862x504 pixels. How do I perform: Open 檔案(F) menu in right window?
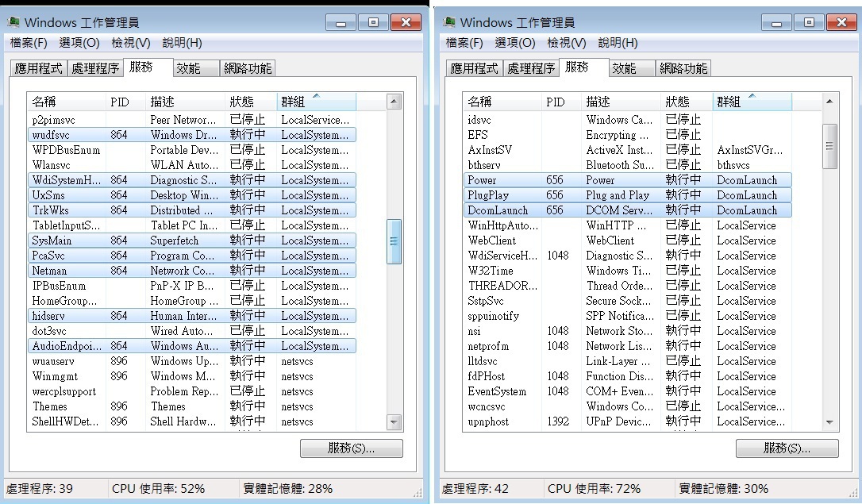464,42
